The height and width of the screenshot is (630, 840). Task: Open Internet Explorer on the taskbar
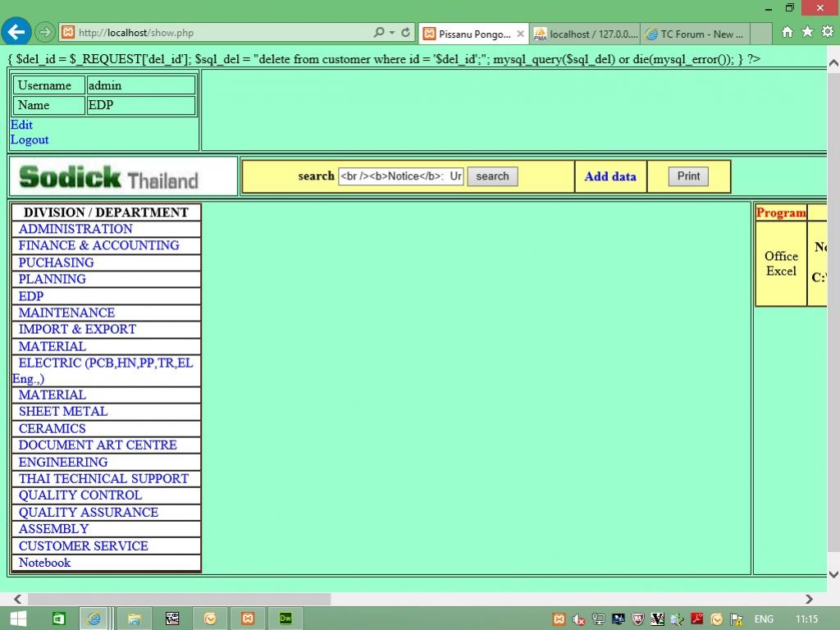point(94,619)
